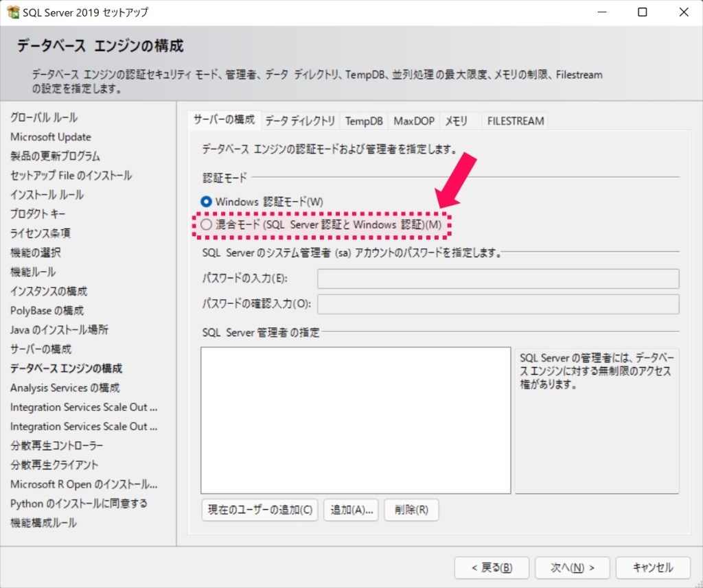
Task: Open the TempDB tab
Action: 364,121
